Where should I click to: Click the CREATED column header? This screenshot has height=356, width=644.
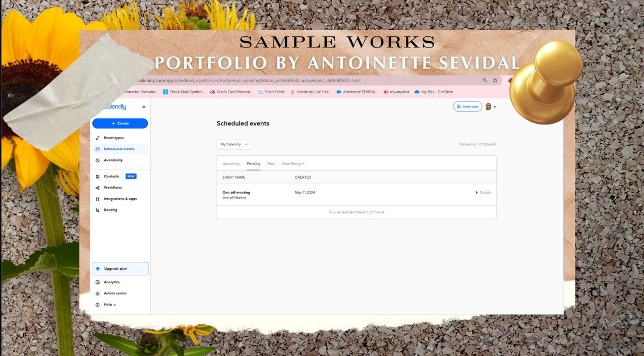(x=303, y=177)
